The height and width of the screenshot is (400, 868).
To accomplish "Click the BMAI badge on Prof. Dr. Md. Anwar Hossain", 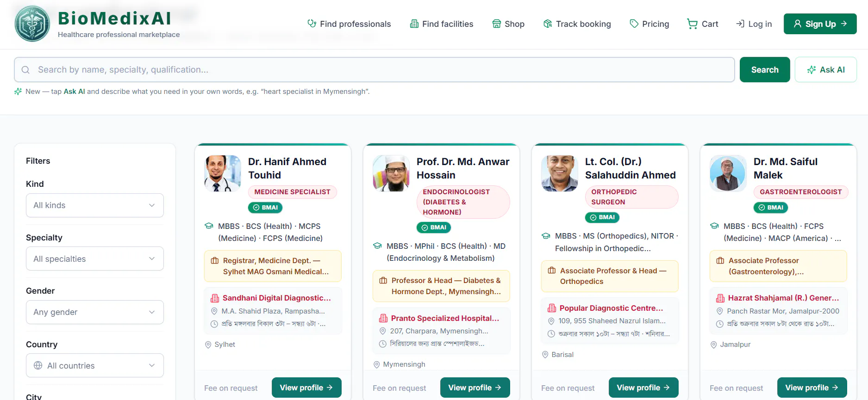I will (434, 228).
